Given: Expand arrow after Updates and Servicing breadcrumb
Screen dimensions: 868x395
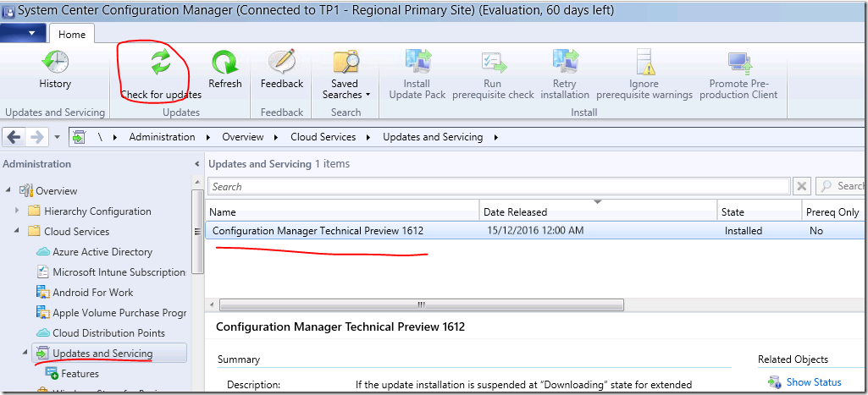Looking at the screenshot, I should click(495, 137).
